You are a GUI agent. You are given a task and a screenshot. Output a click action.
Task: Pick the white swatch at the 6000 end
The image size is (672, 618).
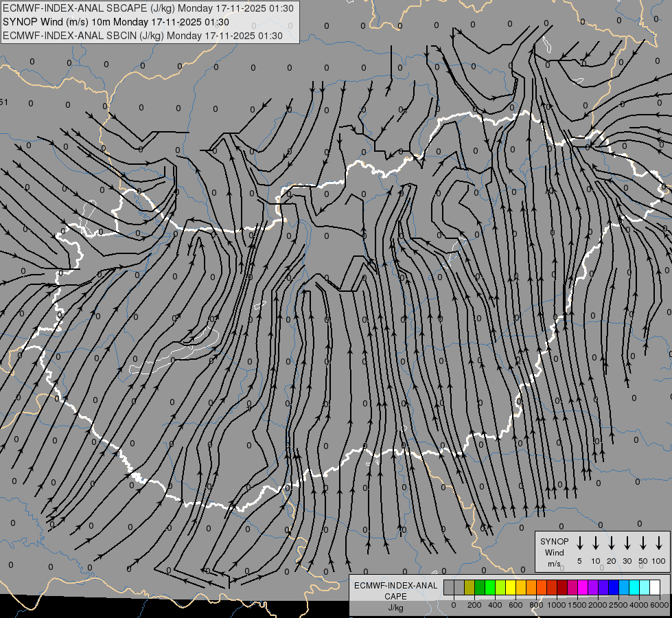(655, 588)
